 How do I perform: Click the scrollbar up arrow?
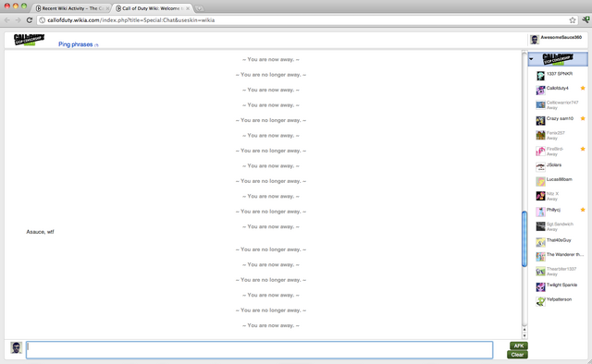[524, 330]
